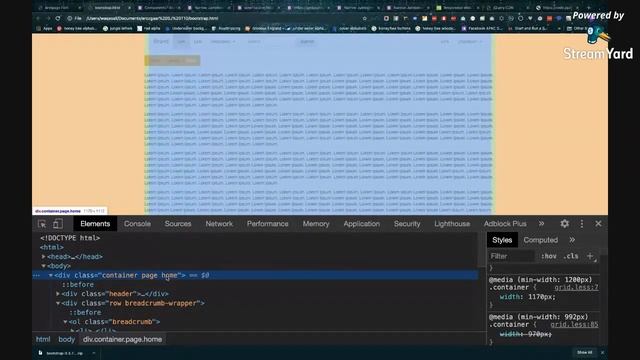Viewport: 640px width, 360px height.
Task: Click html in the breadcrumb trail
Action: tap(43, 340)
